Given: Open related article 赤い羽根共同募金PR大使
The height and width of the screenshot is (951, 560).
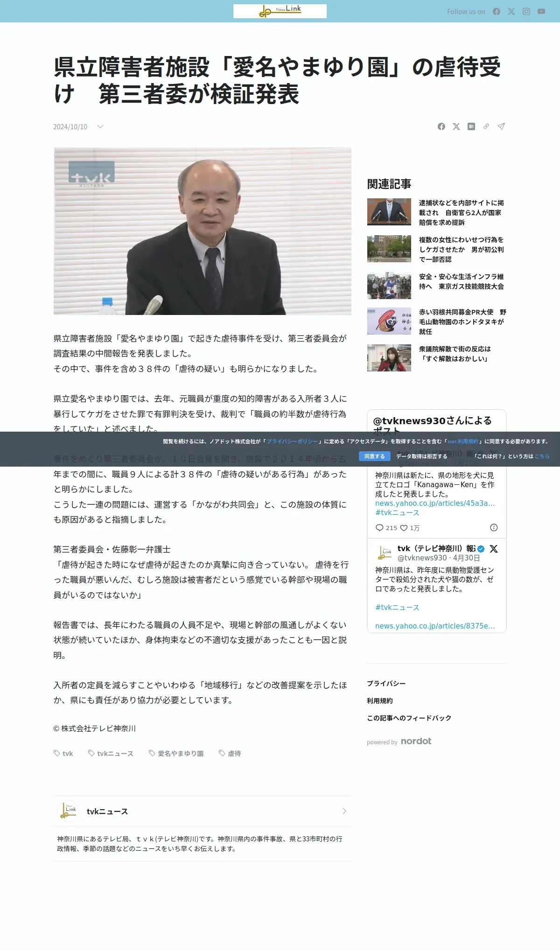Looking at the screenshot, I should tap(462, 322).
